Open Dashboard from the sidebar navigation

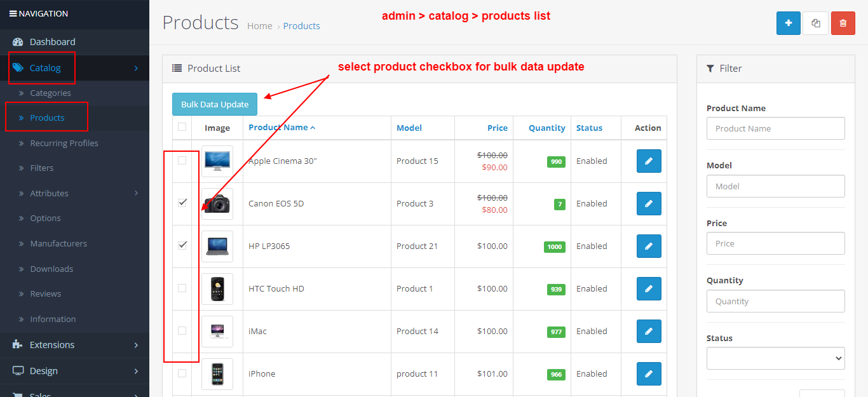52,42
